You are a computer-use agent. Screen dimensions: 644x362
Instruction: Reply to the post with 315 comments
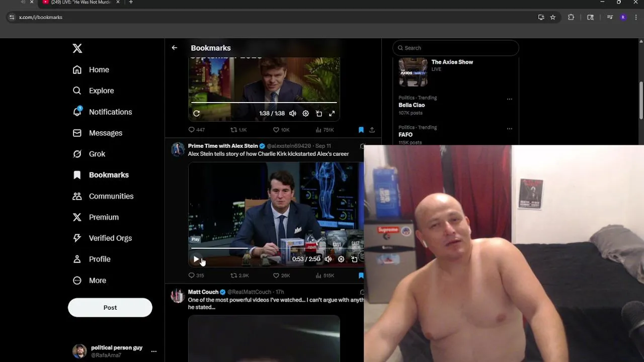point(196,276)
